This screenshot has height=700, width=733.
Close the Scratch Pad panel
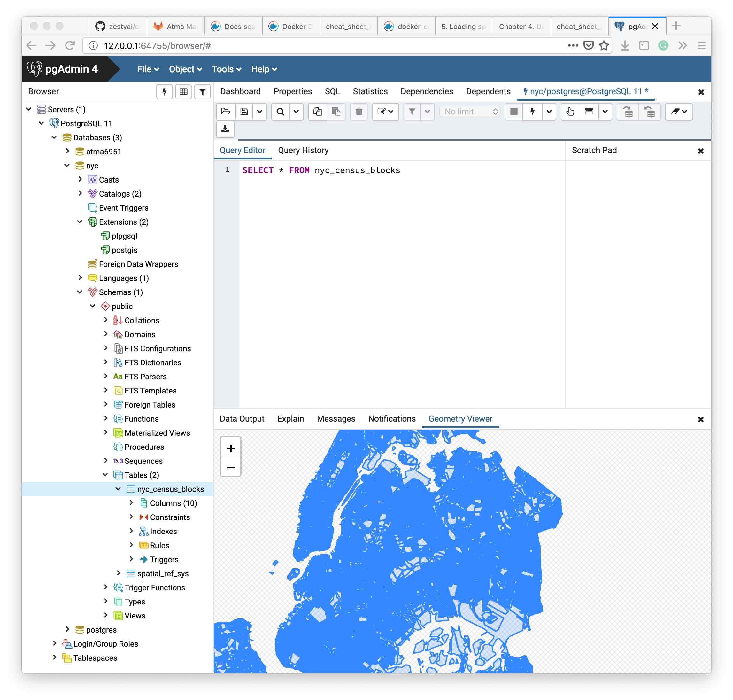pyautogui.click(x=700, y=151)
